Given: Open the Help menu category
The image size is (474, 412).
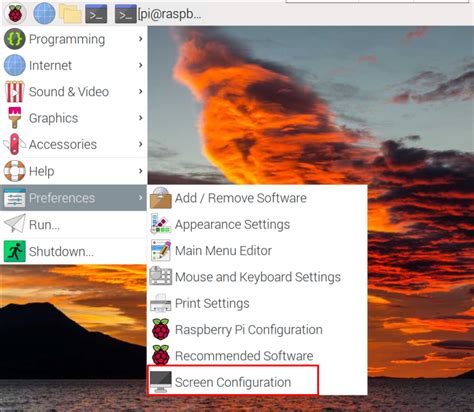Looking at the screenshot, I should click(x=73, y=171).
